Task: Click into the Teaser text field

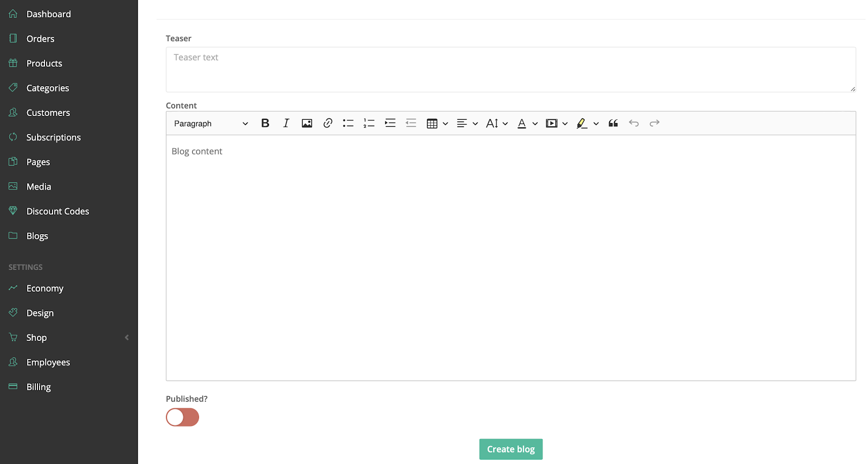Action: (511, 69)
